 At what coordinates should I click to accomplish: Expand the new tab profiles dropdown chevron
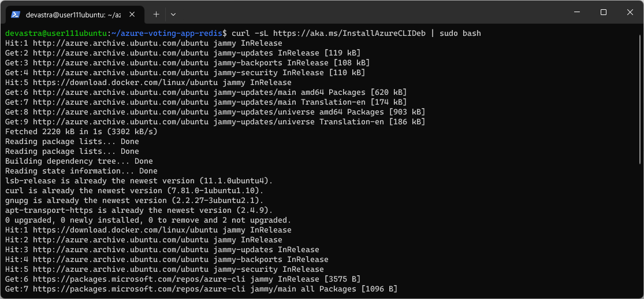point(173,14)
